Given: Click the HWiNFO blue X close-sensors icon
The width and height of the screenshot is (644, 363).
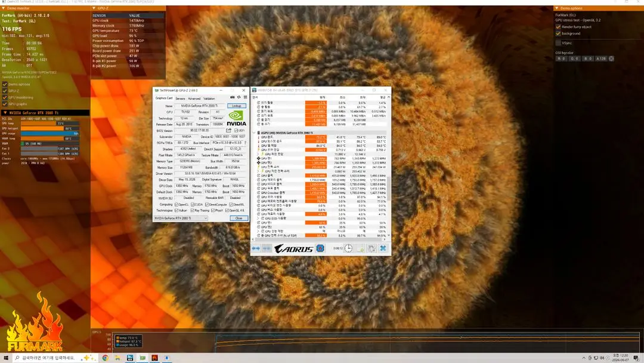Looking at the screenshot, I should 383,248.
